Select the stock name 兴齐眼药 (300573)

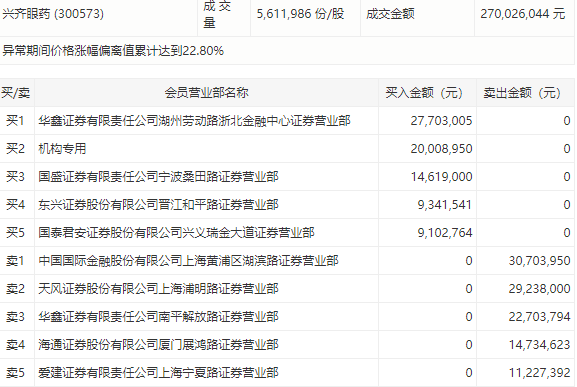tap(53, 14)
